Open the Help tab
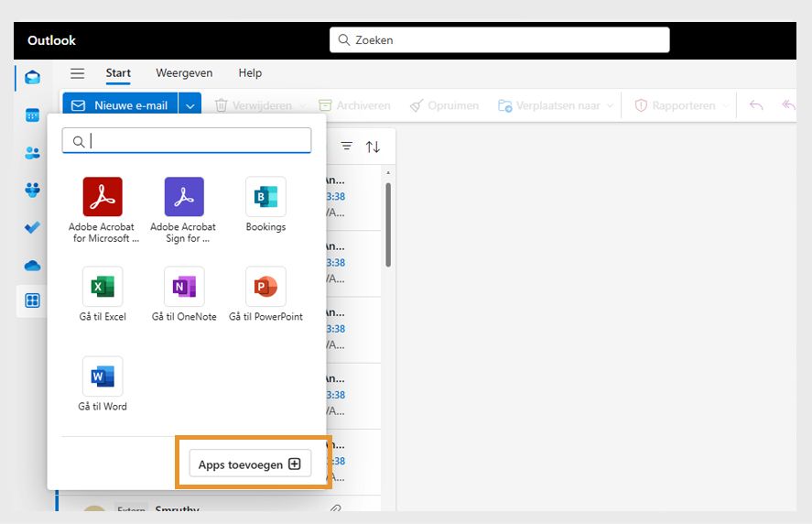 click(x=250, y=73)
